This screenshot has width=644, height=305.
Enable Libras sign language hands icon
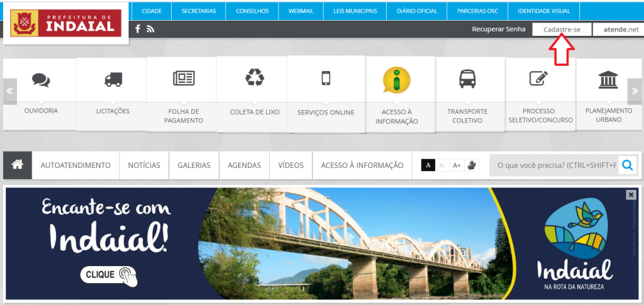coord(472,165)
